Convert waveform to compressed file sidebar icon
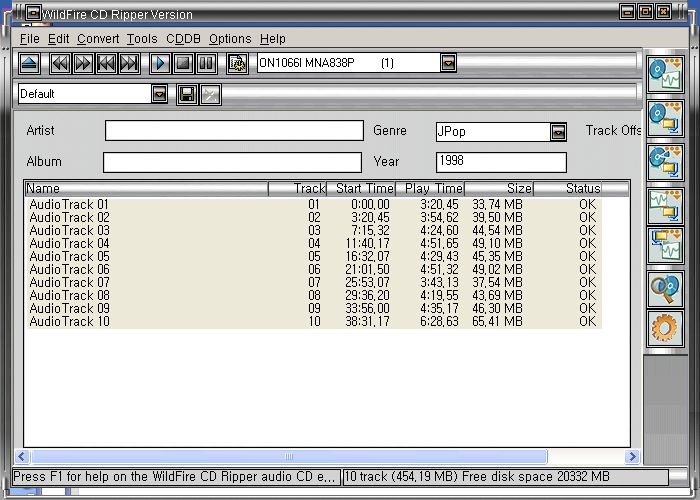The height and width of the screenshot is (500, 700). [665, 206]
